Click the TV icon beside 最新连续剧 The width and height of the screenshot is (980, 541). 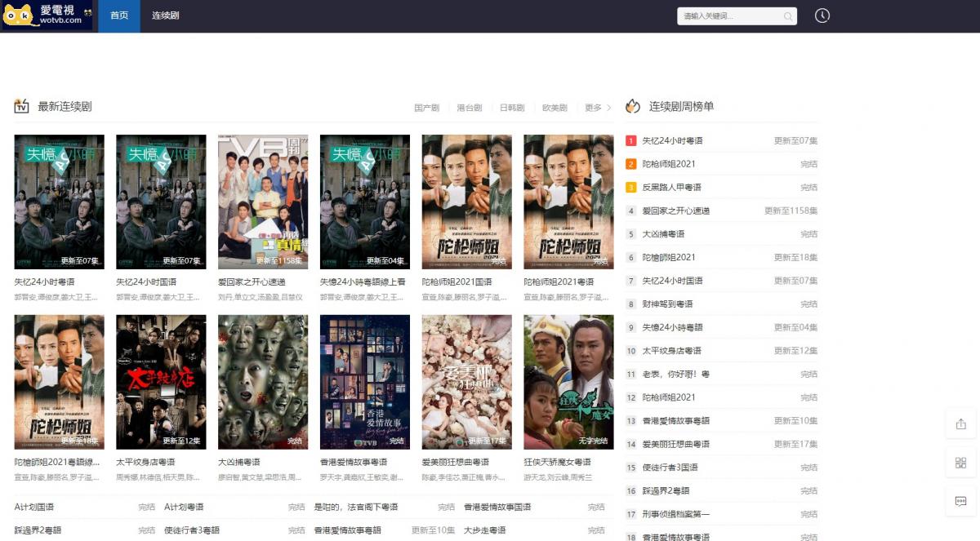[22, 107]
